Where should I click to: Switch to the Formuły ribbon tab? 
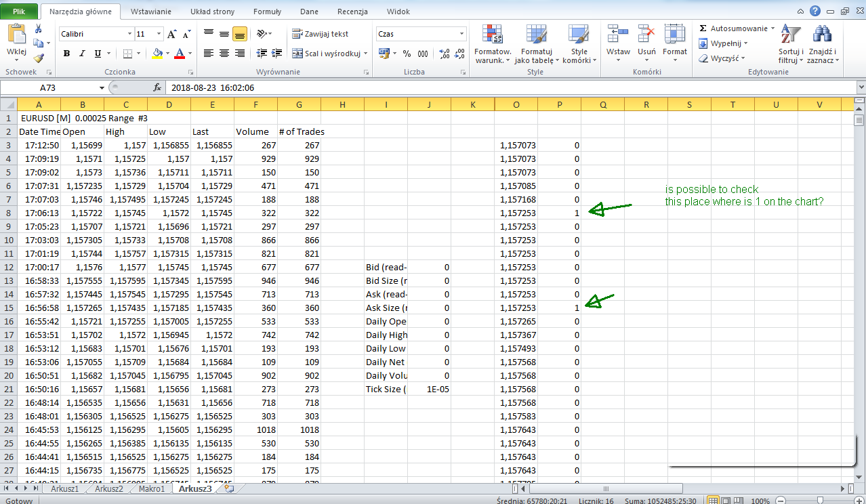click(x=267, y=12)
